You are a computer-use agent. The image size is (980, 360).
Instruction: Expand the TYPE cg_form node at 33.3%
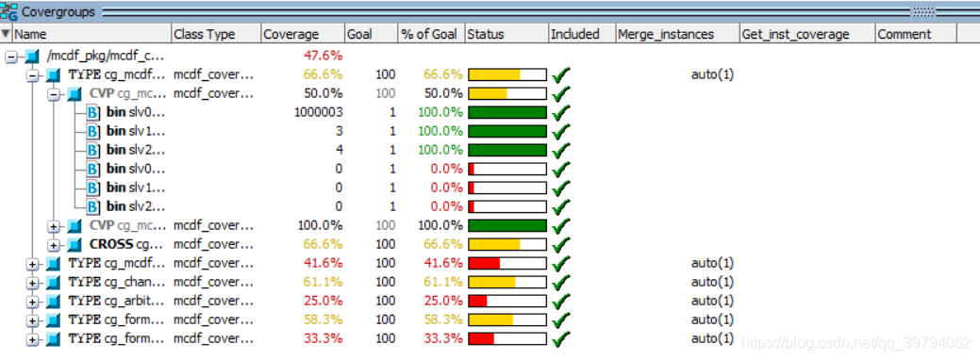click(32, 339)
